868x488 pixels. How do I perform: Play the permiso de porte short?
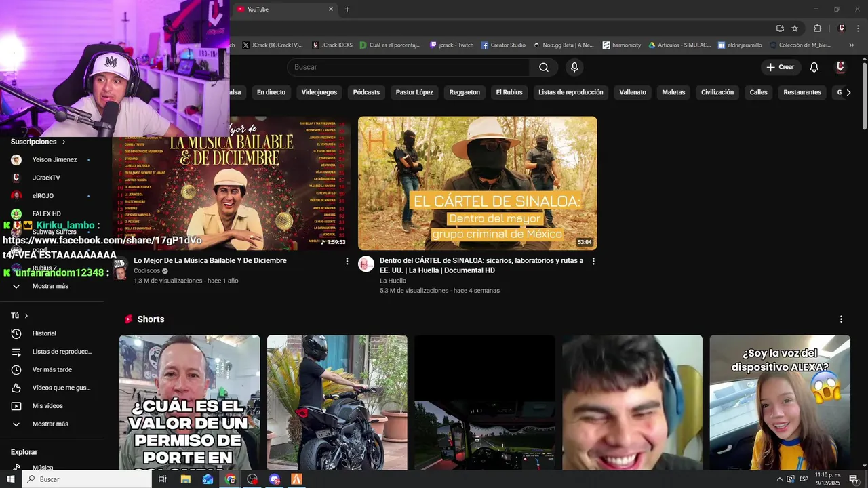[189, 403]
